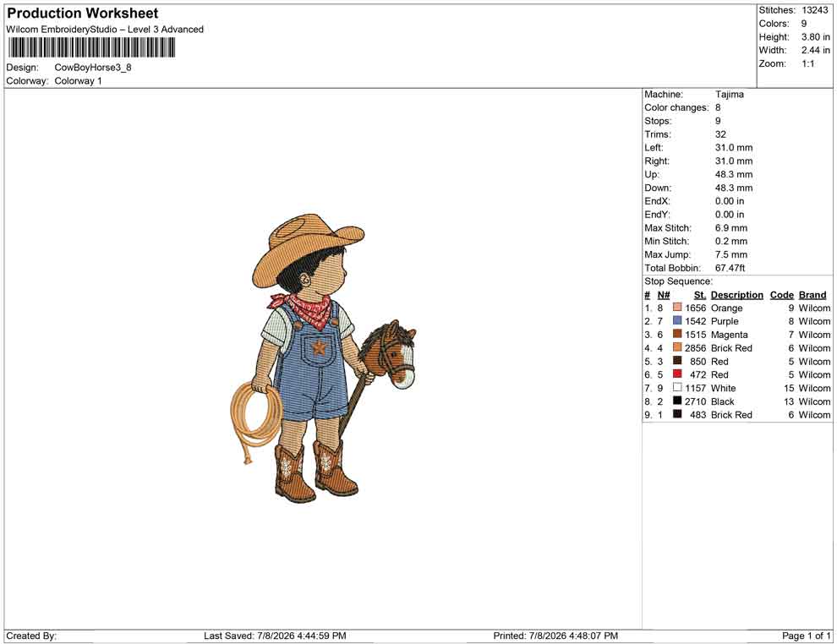Click the 'Color changes:' label
This screenshot has height=644, width=837.
(676, 107)
